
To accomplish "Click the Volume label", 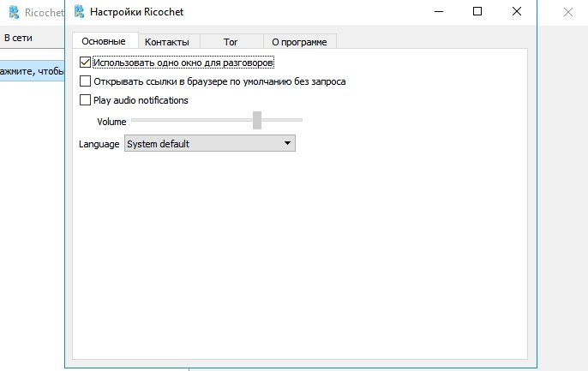I will pyautogui.click(x=111, y=122).
